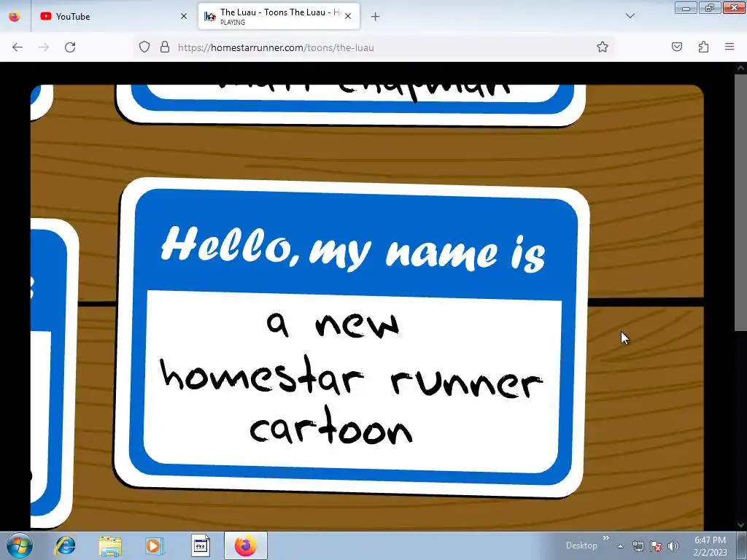747x560 pixels.
Task: Launch Internet Explorer from the taskbar
Action: (x=65, y=545)
